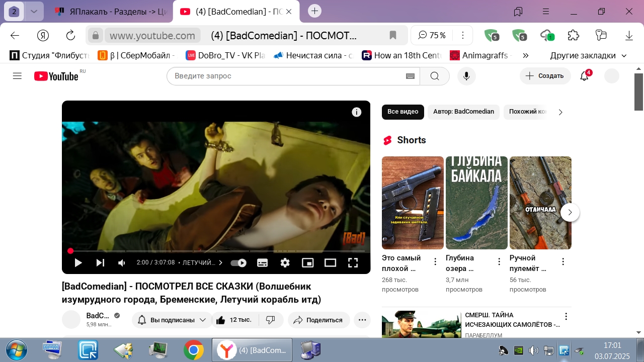Select the Автор: BadComedian filter chip

click(x=464, y=112)
